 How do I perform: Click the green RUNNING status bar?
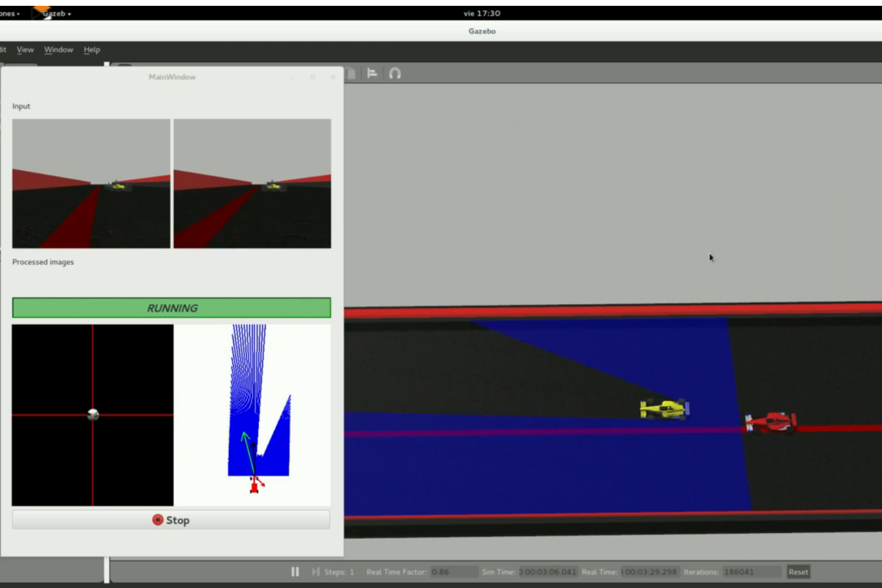(x=171, y=308)
